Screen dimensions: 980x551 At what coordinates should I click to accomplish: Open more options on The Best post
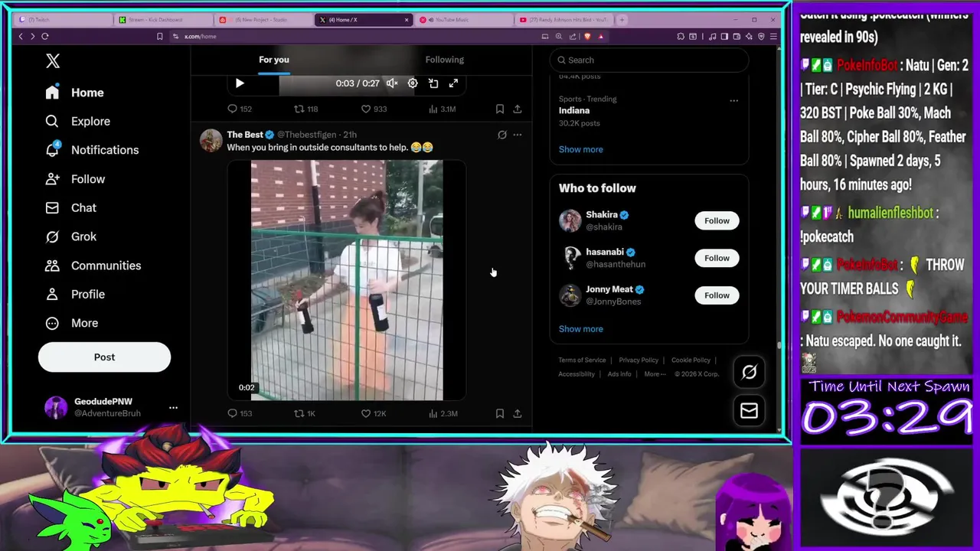(x=518, y=135)
